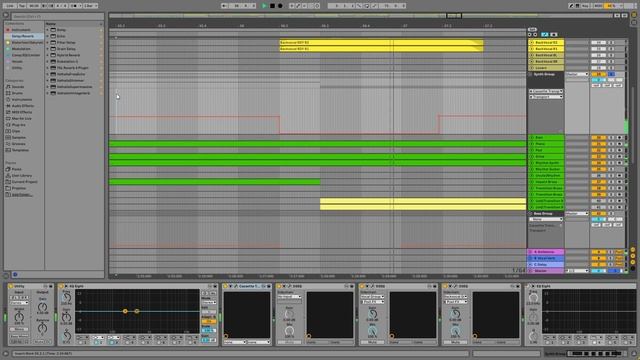Toggle the Utility device activator on/off
The image size is (640, 360).
click(11, 286)
